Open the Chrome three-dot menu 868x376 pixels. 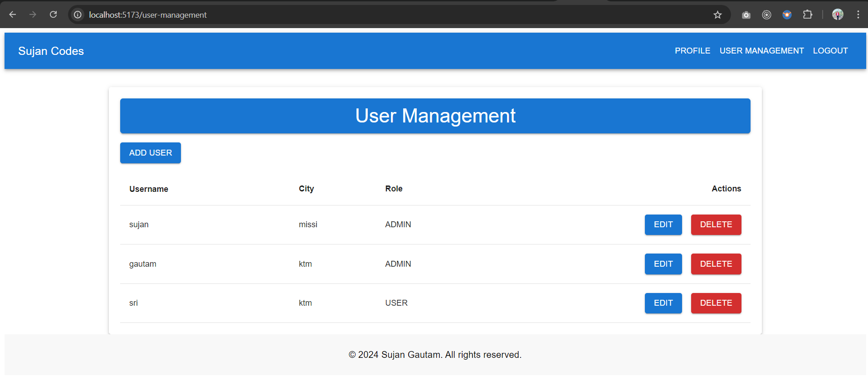coord(858,15)
